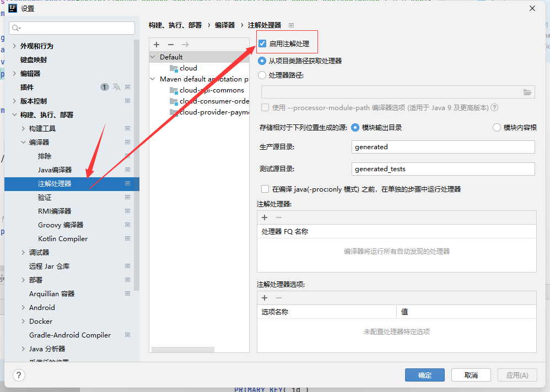Select the cloud-api-commons module
Image resolution: width=550 pixels, height=392 pixels.
pyautogui.click(x=211, y=90)
